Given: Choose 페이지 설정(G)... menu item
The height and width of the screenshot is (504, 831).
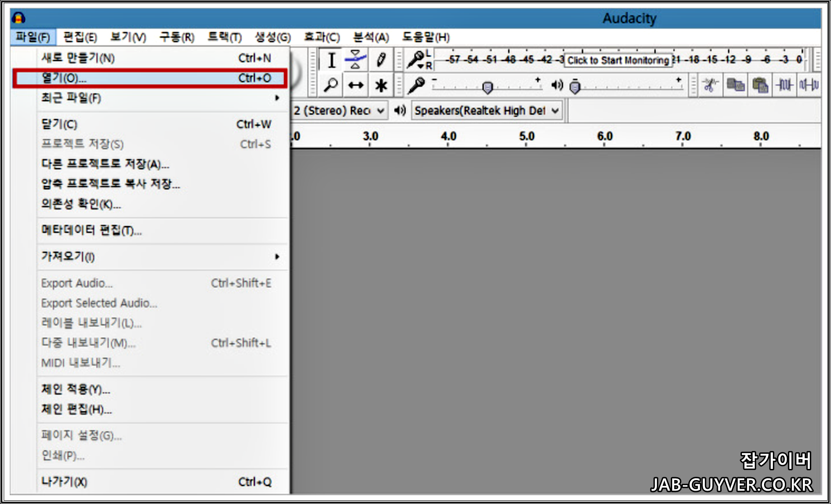Looking at the screenshot, I should (x=151, y=435).
